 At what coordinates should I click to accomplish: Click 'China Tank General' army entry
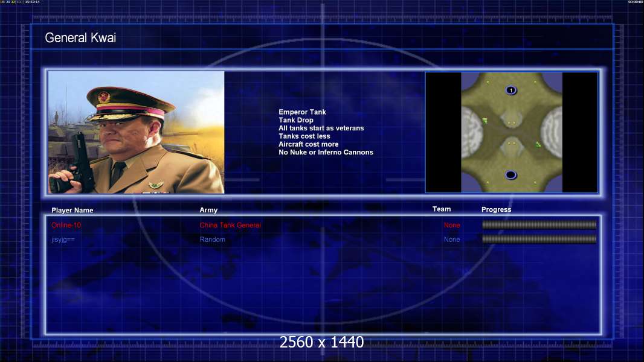tap(230, 225)
